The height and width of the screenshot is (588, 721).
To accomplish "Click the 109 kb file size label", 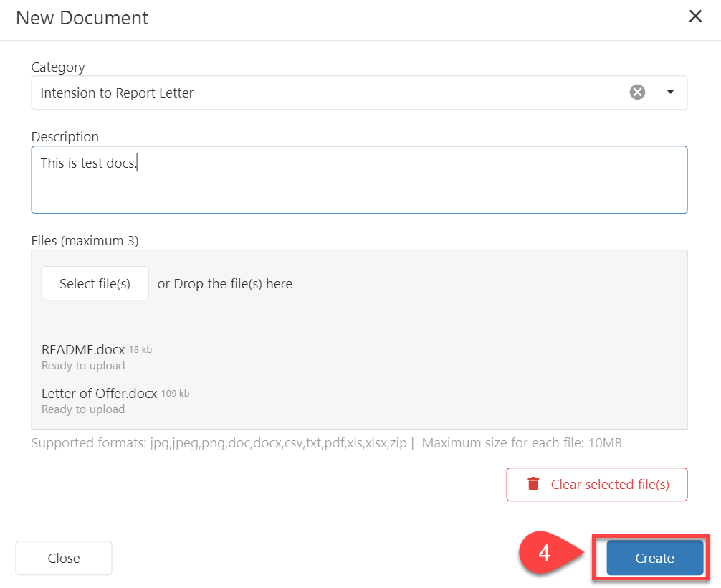I will coord(176,393).
